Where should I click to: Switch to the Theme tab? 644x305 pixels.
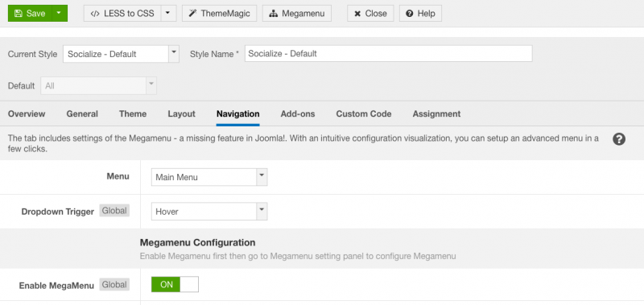133,114
